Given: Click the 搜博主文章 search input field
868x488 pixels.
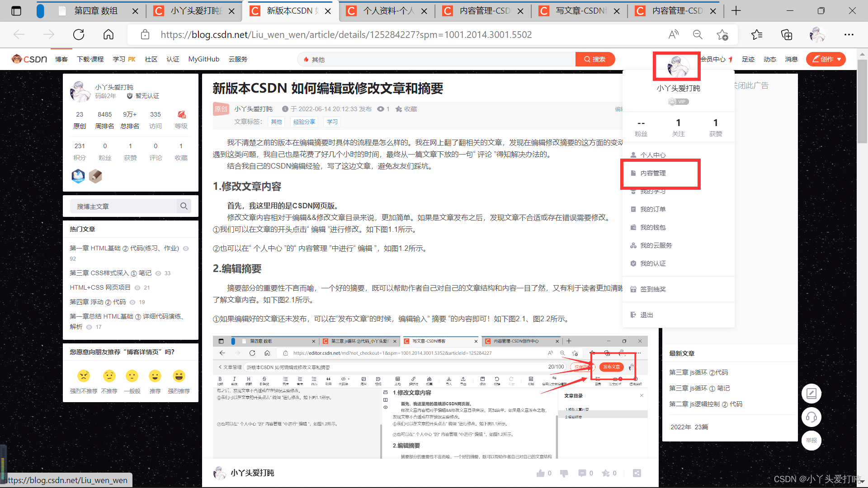Looking at the screenshot, I should click(123, 206).
